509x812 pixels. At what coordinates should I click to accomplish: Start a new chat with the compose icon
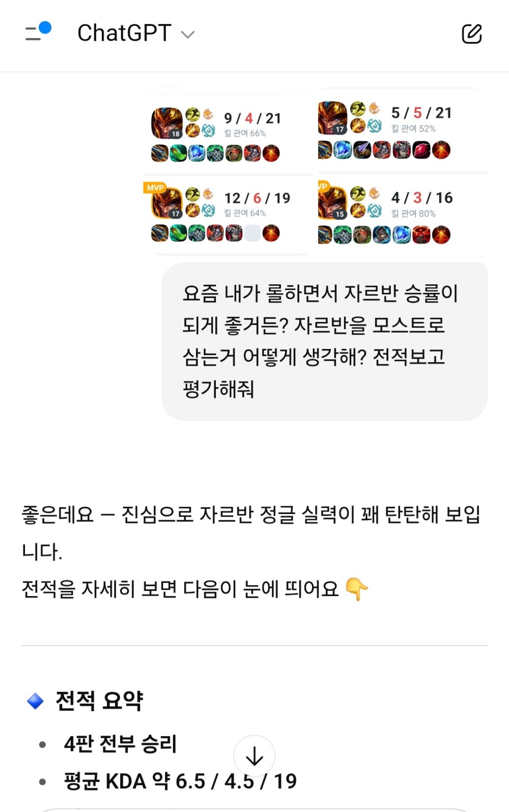coord(471,34)
